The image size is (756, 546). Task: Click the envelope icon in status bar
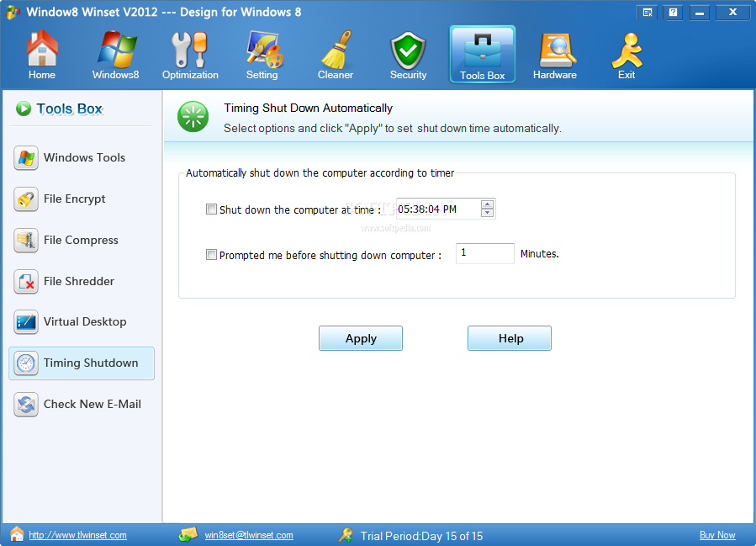click(188, 534)
